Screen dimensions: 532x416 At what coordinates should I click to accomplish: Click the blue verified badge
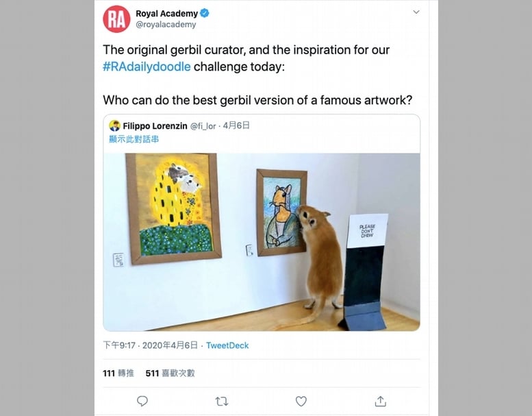pos(205,13)
